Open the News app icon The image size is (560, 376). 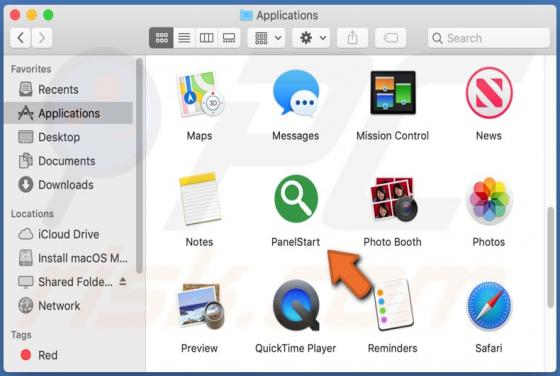pyautogui.click(x=489, y=93)
